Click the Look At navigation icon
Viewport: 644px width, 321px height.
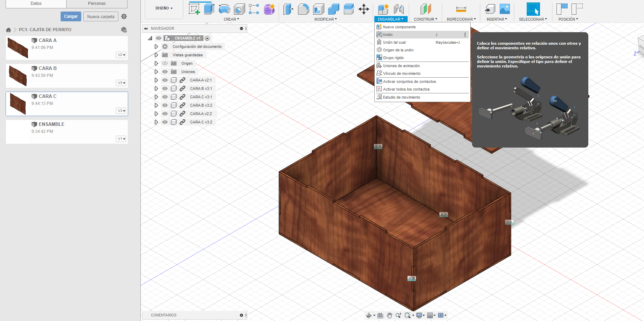(380, 315)
